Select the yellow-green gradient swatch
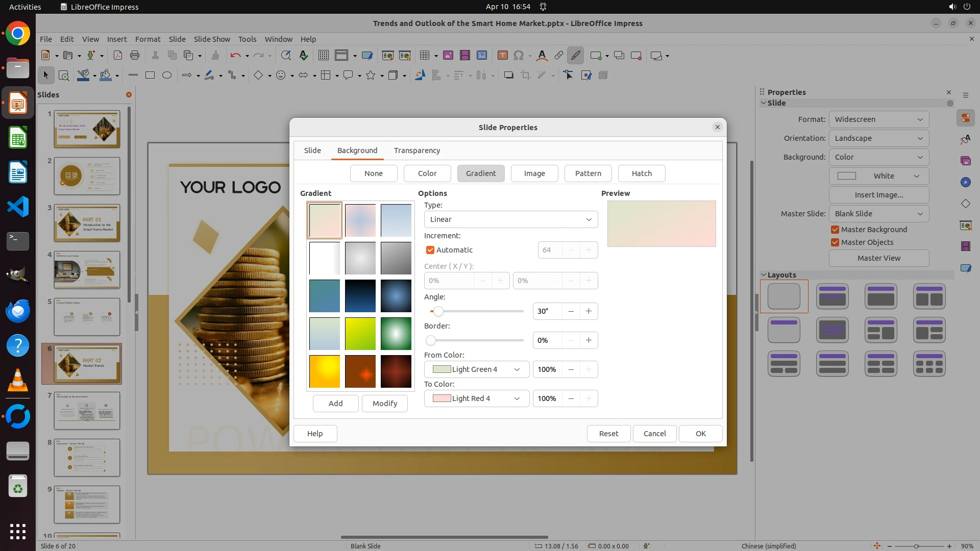Screen dimensions: 980x551 pyautogui.click(x=360, y=334)
